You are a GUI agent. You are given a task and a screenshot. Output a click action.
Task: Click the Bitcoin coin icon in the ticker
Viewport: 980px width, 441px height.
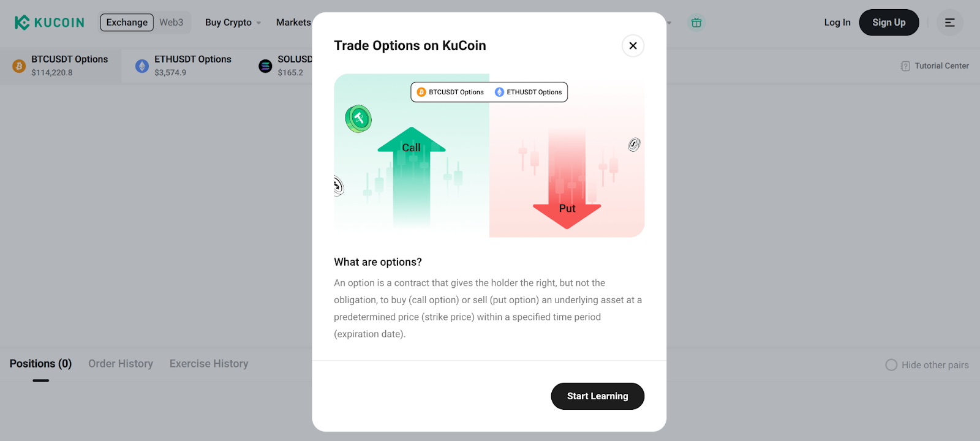[18, 66]
